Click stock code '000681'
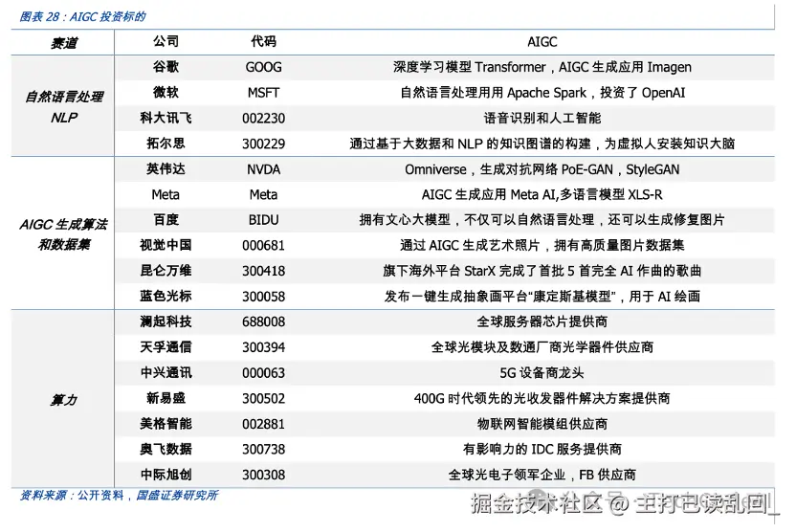Viewport: 796px width, 532px height. pos(263,246)
